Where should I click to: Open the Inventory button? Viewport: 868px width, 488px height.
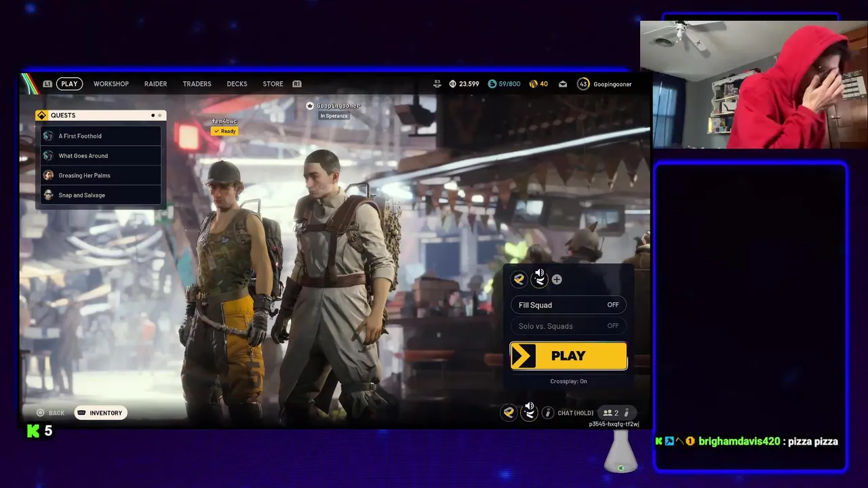click(100, 413)
